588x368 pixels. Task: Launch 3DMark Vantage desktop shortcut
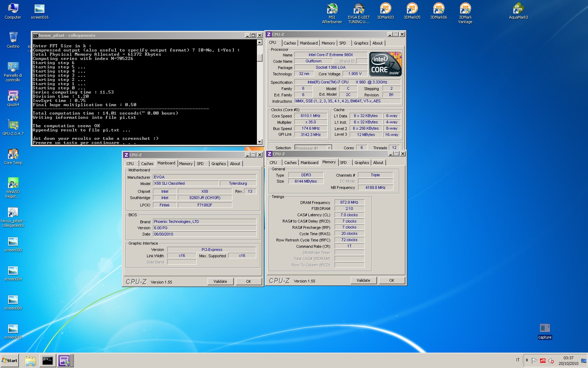point(465,13)
